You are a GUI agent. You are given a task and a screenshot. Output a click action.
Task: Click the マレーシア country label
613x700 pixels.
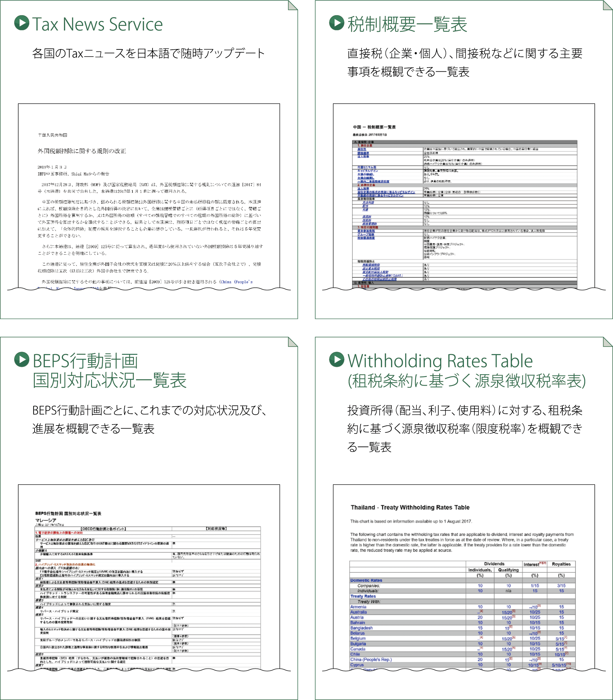[45, 520]
